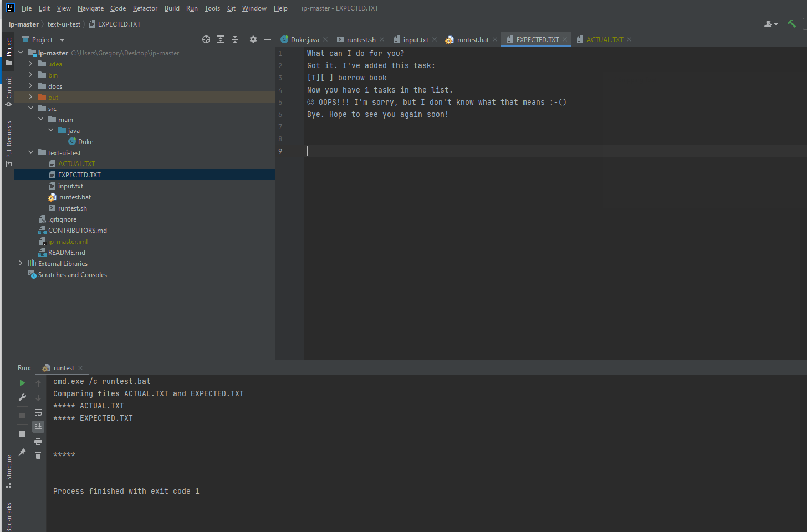The image size is (807, 532).
Task: Open Pull Requests sidebar tab
Action: pos(8,144)
